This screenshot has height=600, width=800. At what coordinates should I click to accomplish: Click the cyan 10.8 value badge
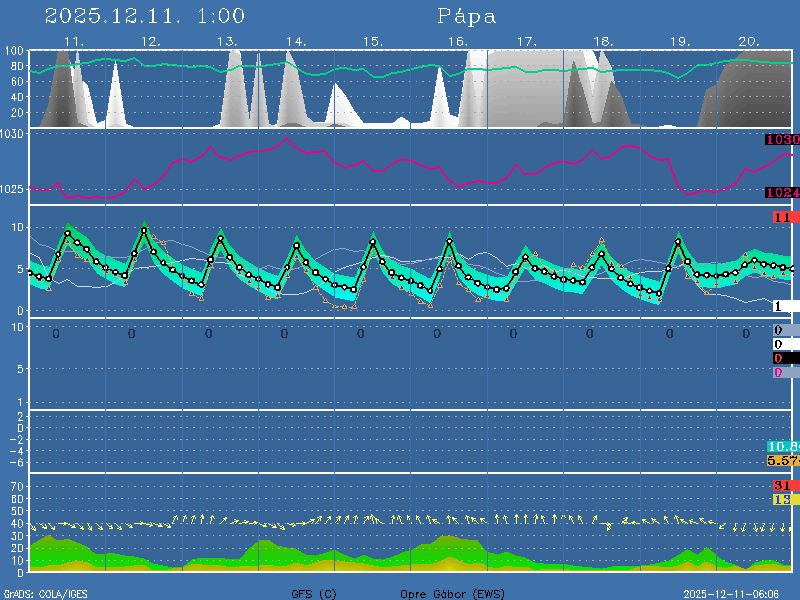click(781, 446)
